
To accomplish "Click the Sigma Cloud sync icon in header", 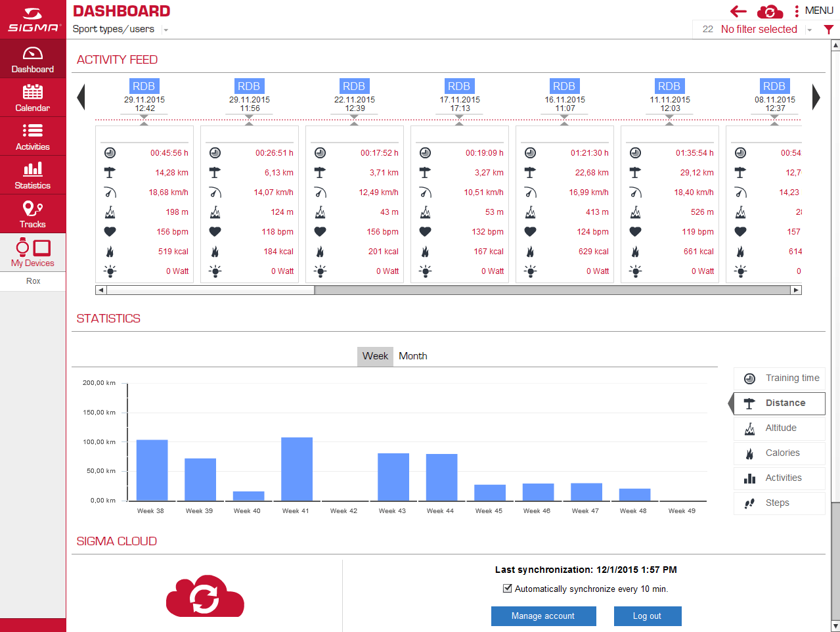I will click(770, 11).
